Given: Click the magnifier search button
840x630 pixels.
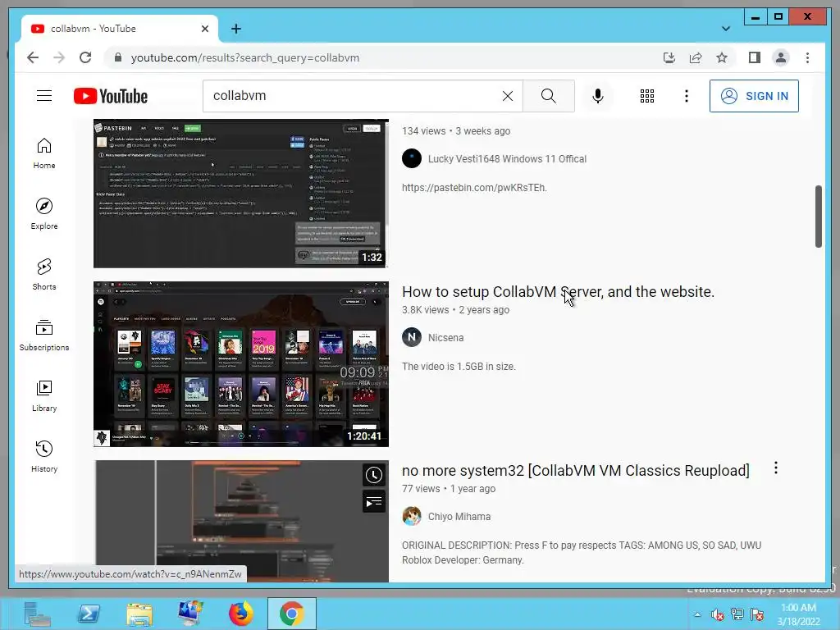Looking at the screenshot, I should click(549, 96).
